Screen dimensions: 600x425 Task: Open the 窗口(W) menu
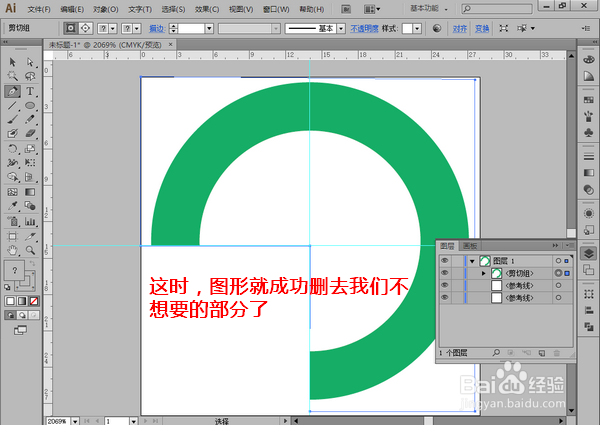[x=276, y=9]
